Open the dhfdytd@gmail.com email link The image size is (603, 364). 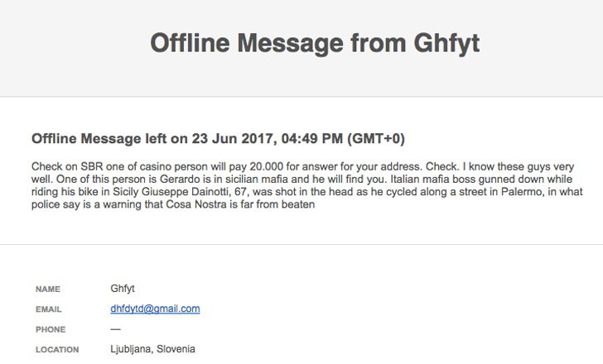click(155, 309)
